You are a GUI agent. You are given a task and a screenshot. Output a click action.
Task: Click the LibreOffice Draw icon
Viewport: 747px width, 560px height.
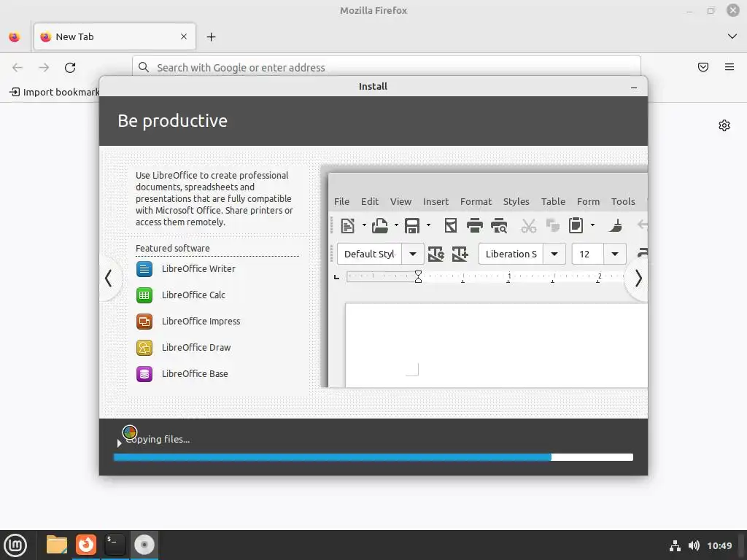tap(144, 348)
